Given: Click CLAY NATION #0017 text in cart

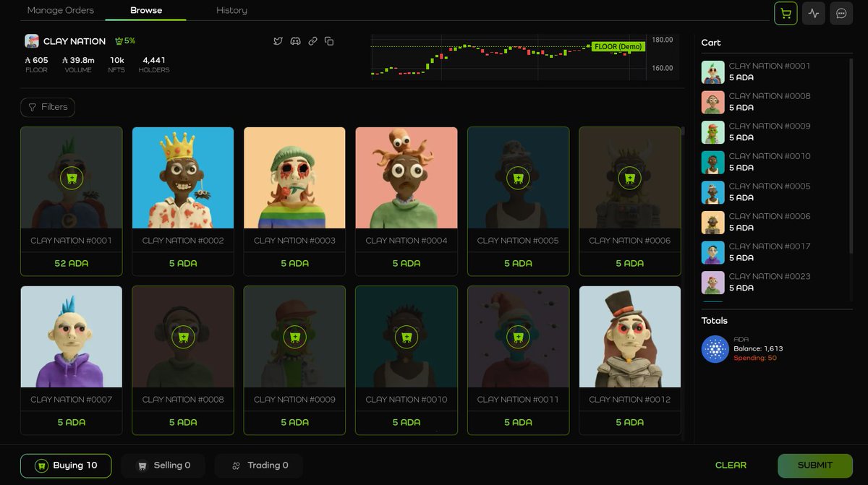Looking at the screenshot, I should (x=770, y=246).
